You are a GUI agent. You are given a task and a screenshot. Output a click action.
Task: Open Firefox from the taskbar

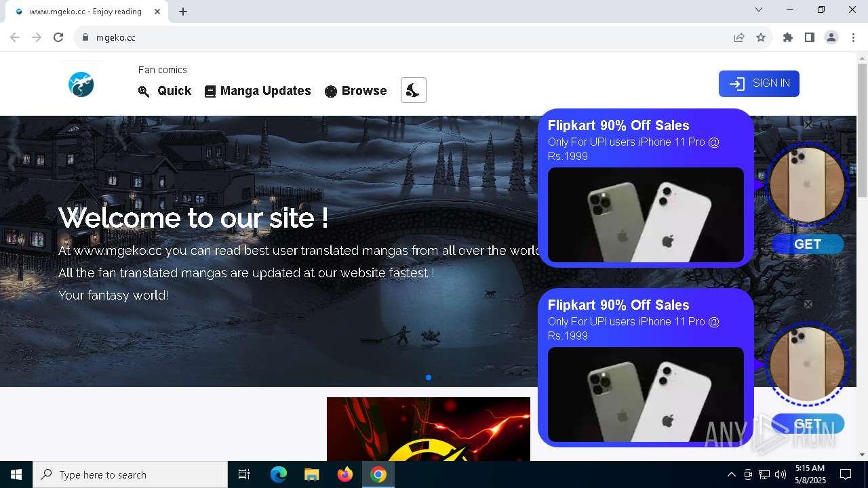coord(345,474)
